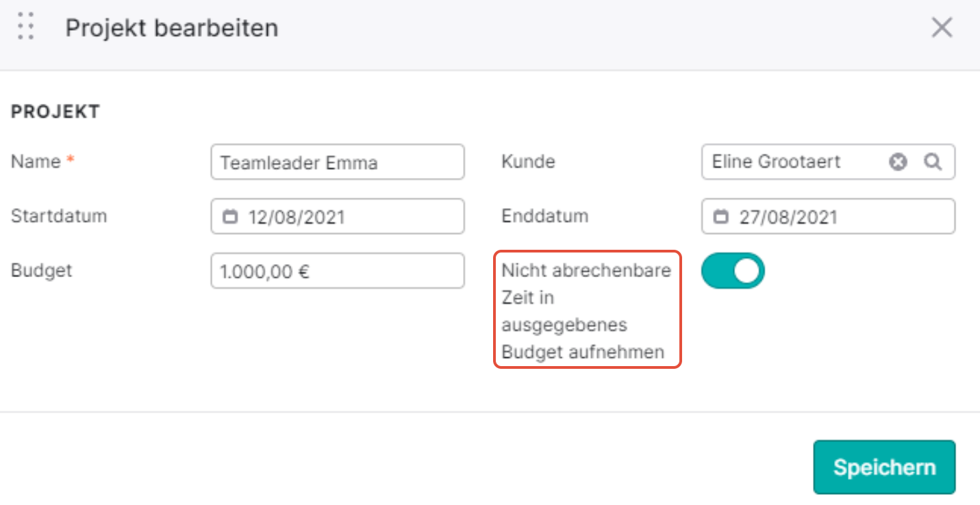
Task: Click the Enddatum field label
Action: [x=545, y=216]
